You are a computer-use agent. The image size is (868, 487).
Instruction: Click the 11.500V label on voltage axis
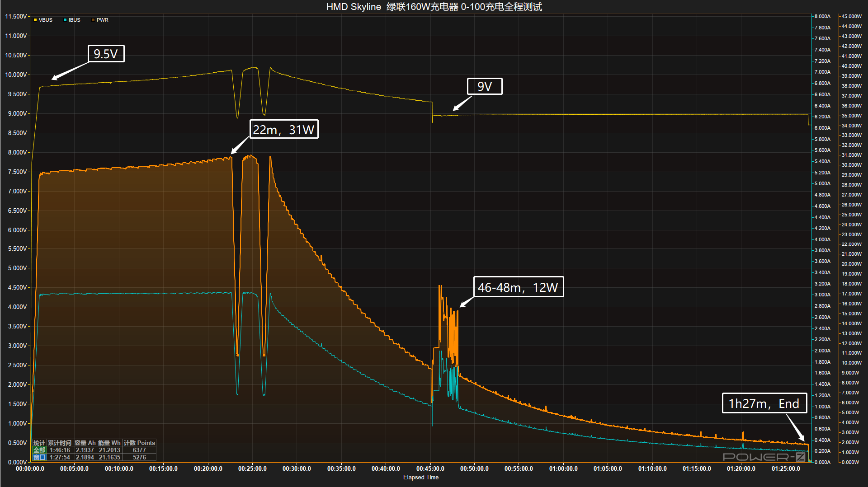[16, 16]
